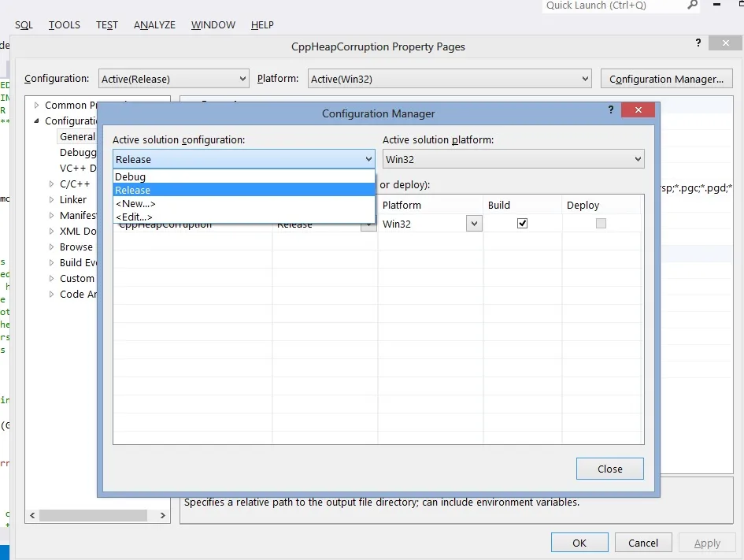Expand the Browse Information tree node
744x560 pixels.
coord(51,247)
